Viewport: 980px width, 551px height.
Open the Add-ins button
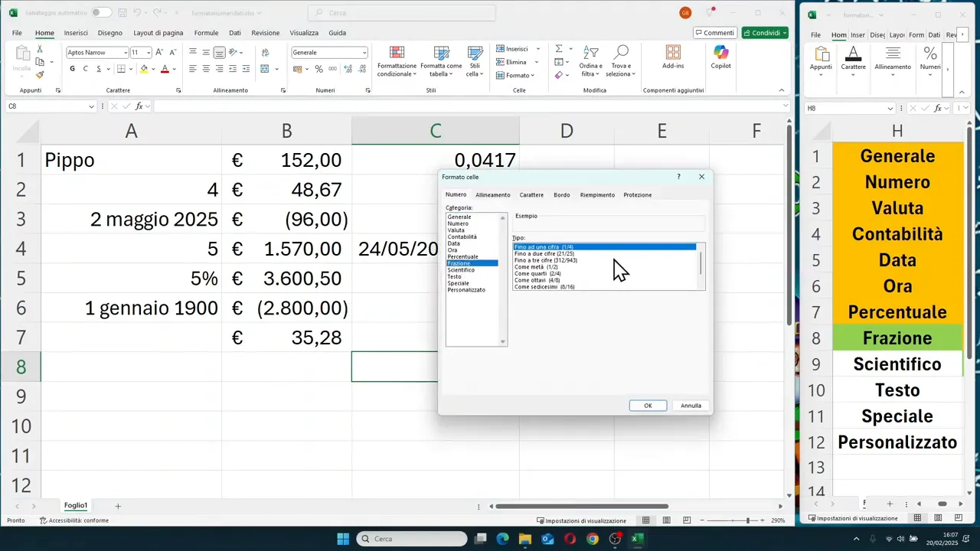tap(673, 57)
